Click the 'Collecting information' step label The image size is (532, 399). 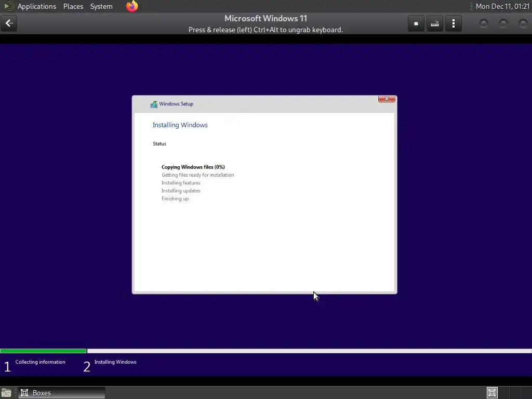(x=40, y=362)
